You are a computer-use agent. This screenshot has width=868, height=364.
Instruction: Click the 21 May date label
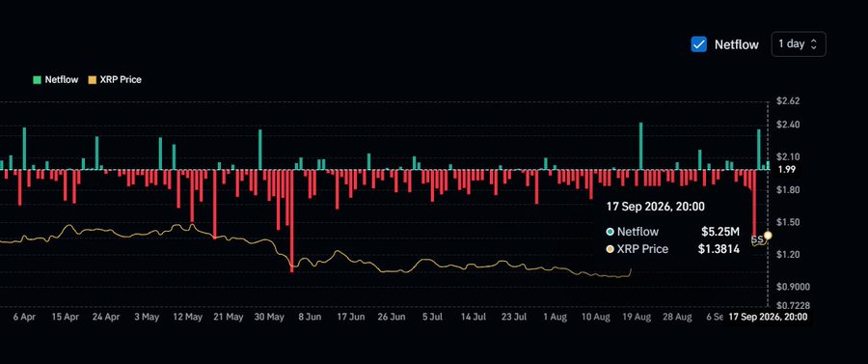click(229, 318)
